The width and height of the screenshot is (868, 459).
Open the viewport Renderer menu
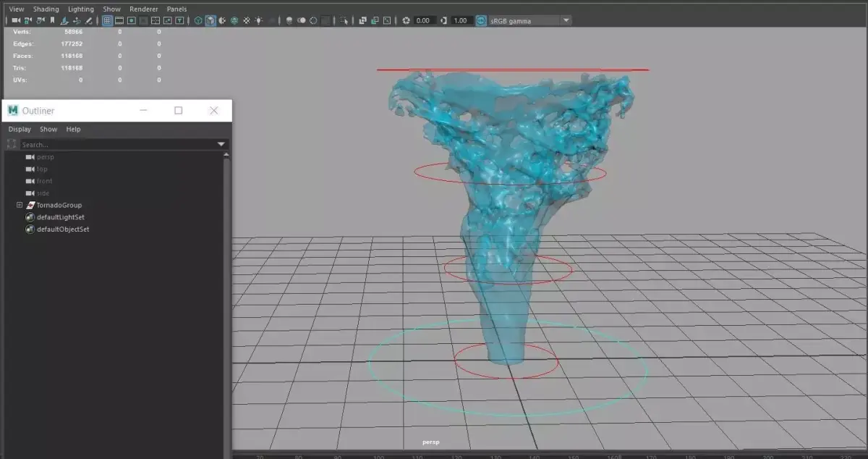[144, 9]
